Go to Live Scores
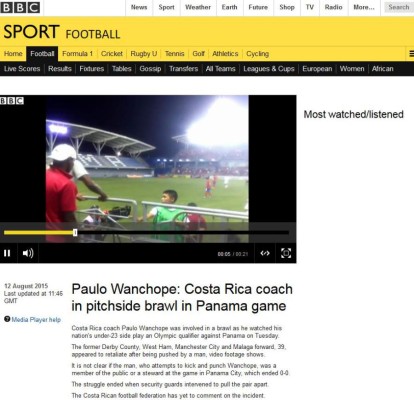This screenshot has width=414, height=400. click(x=22, y=69)
